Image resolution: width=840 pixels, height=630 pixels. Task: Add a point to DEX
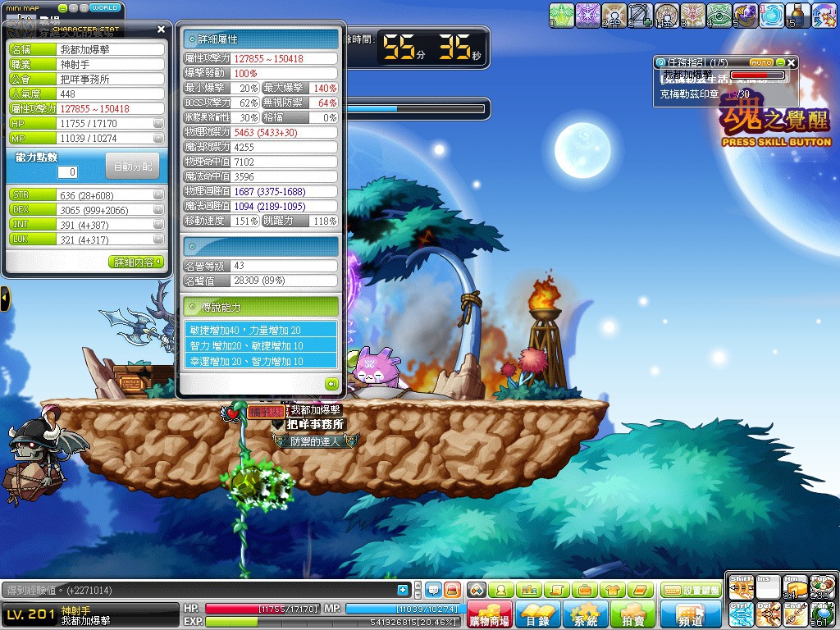tap(158, 210)
